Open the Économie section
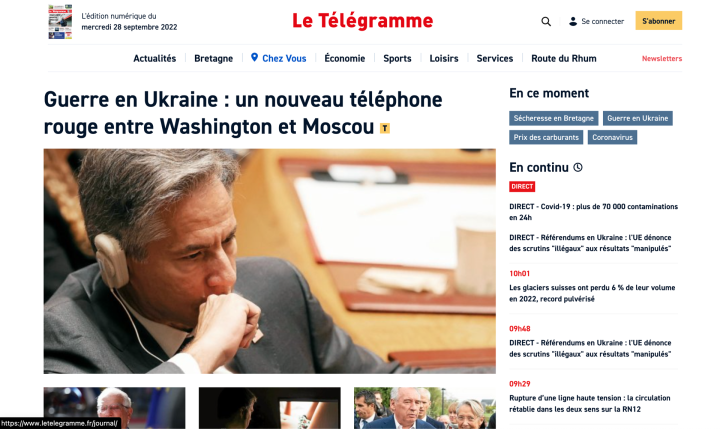The height and width of the screenshot is (429, 720). click(344, 58)
